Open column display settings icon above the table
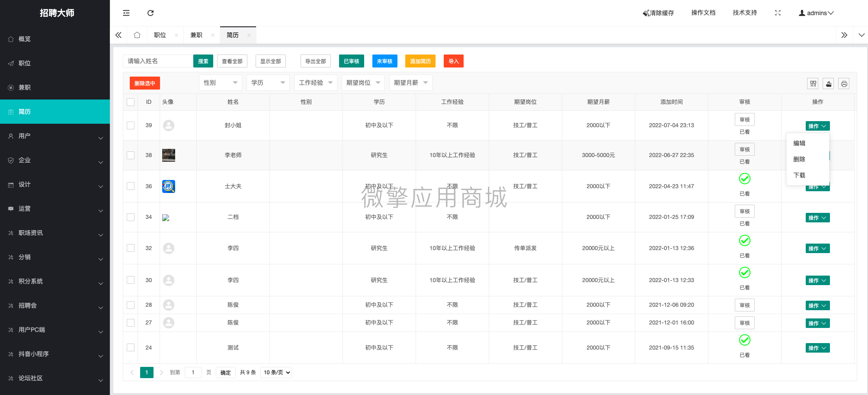This screenshot has width=868, height=395. click(813, 83)
